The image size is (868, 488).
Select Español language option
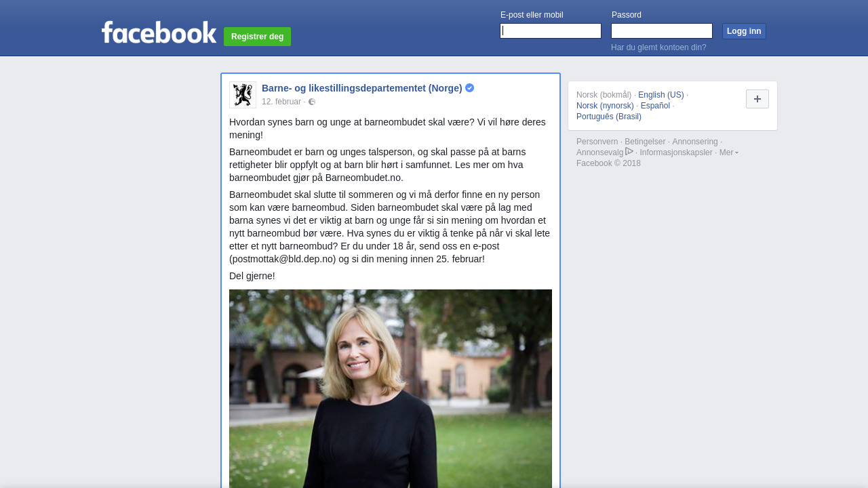(655, 106)
